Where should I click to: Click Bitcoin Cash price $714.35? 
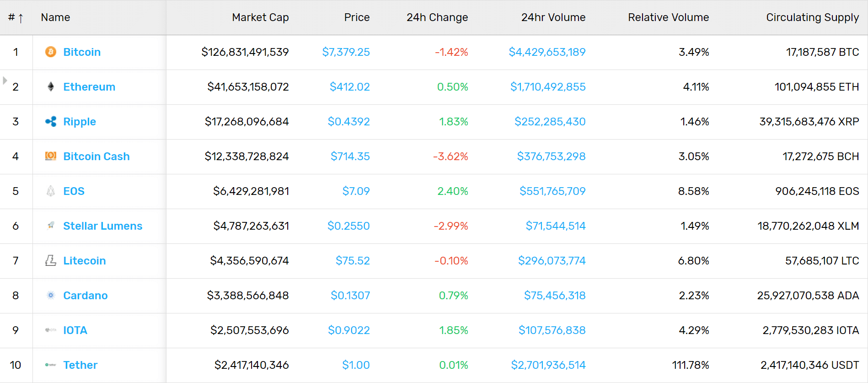[x=350, y=156]
